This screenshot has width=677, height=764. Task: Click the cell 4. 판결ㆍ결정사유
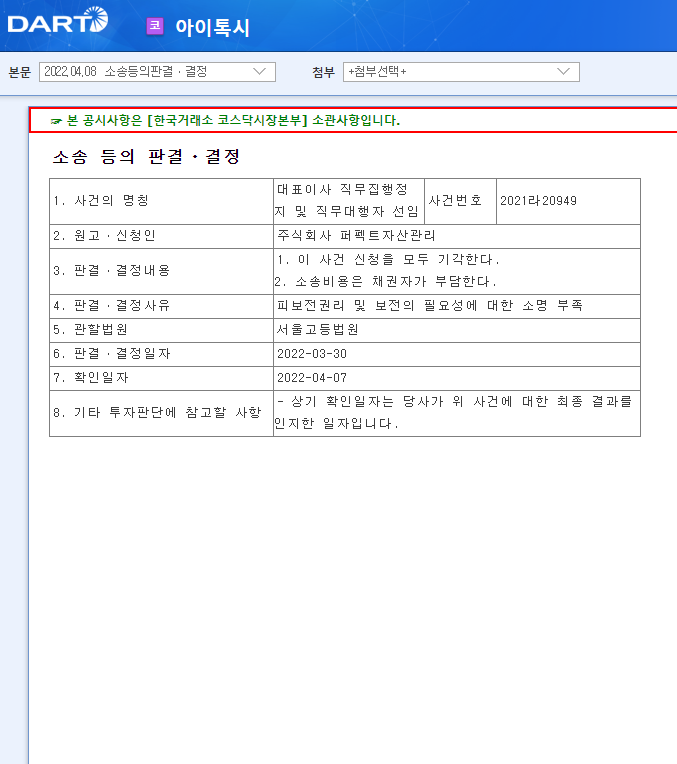161,306
